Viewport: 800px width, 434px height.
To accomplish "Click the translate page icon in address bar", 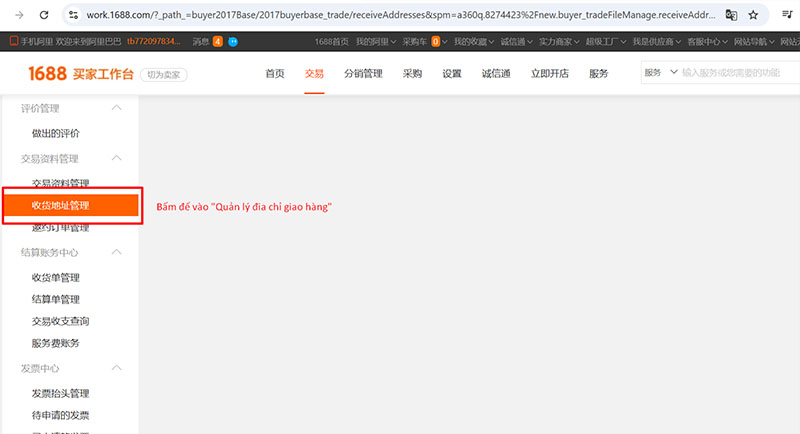I will (731, 15).
